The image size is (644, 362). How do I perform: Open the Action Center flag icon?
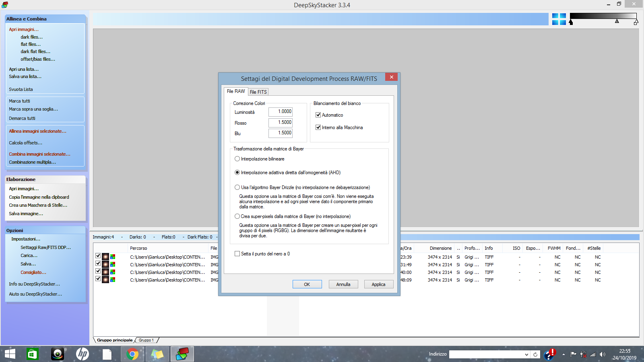573,354
